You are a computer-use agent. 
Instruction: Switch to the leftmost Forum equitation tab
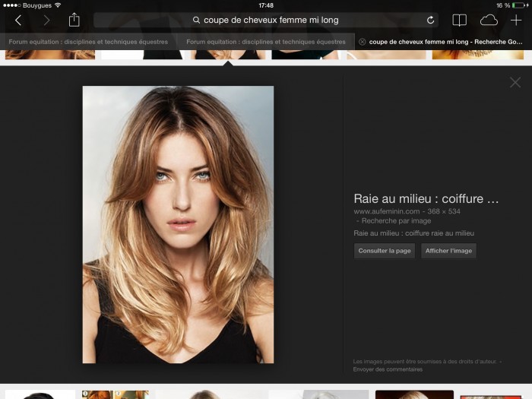coord(88,42)
